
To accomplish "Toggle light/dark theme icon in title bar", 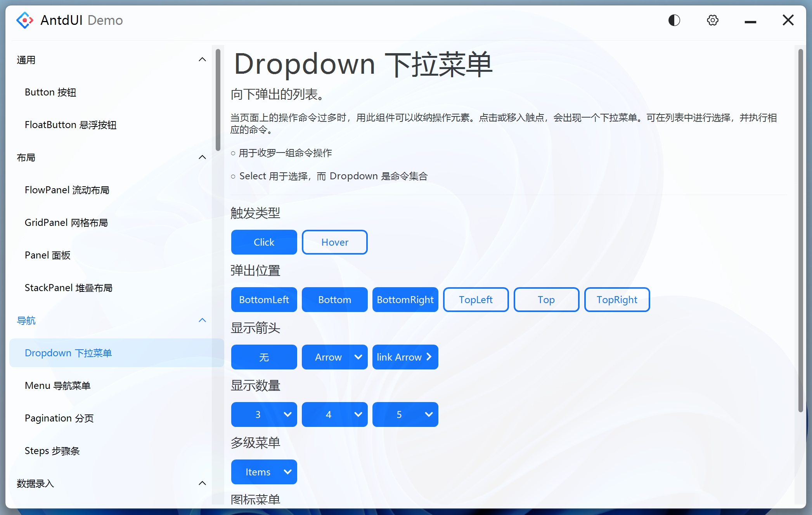I will click(674, 20).
